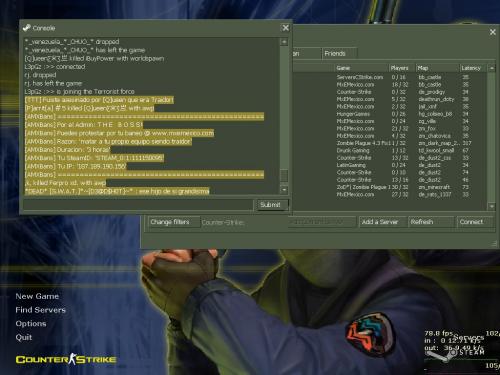
Task: Click console scrollbar up arrow
Action: click(284, 42)
